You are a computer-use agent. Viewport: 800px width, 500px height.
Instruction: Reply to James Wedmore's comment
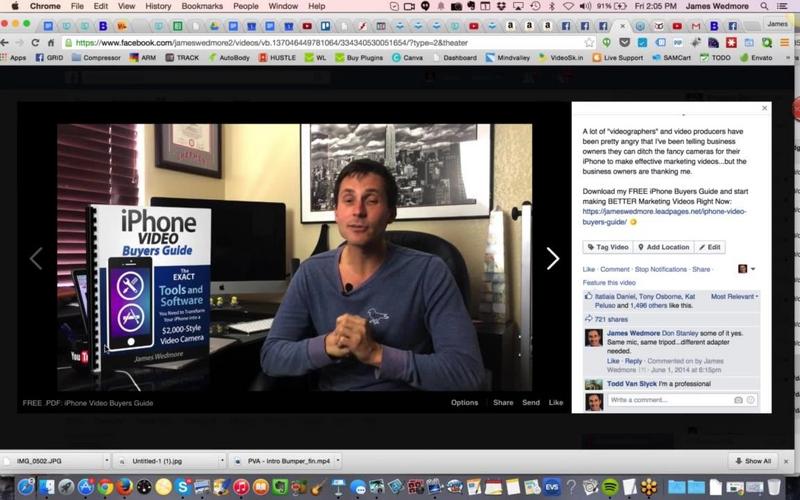633,361
